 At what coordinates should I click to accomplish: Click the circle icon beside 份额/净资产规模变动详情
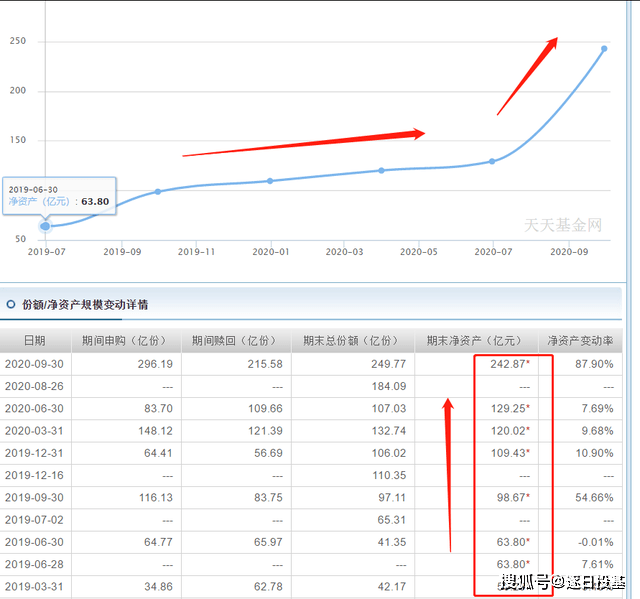11,302
